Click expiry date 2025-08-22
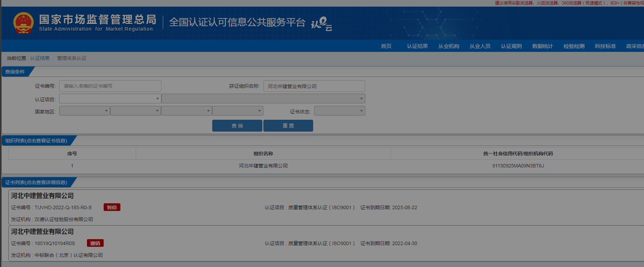The width and height of the screenshot is (644, 267). 405,207
